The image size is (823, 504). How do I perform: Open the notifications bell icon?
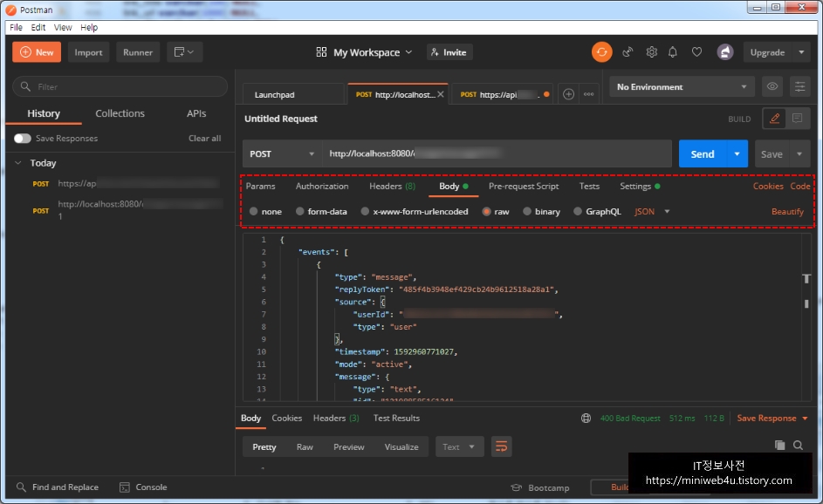[x=672, y=52]
